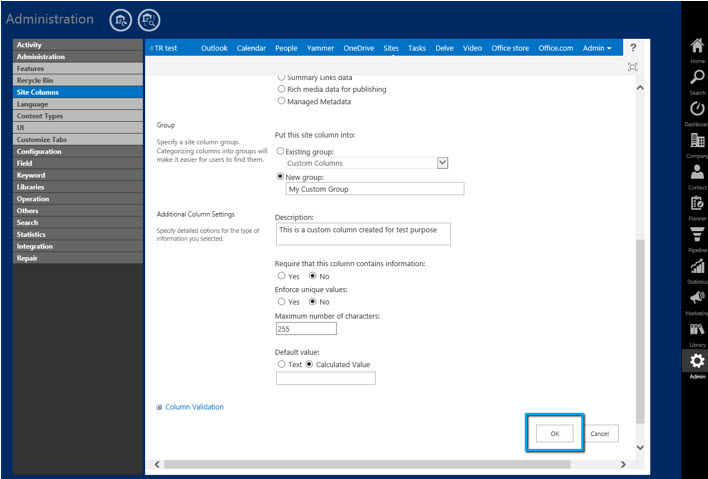Screen dimensions: 708x479
Task: Expand the Column Validation section
Action: click(194, 407)
